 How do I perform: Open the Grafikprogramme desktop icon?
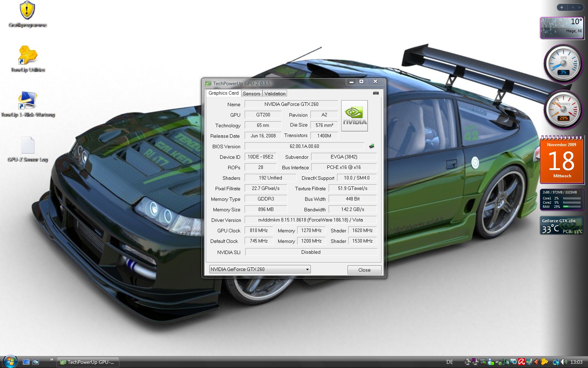[27, 14]
